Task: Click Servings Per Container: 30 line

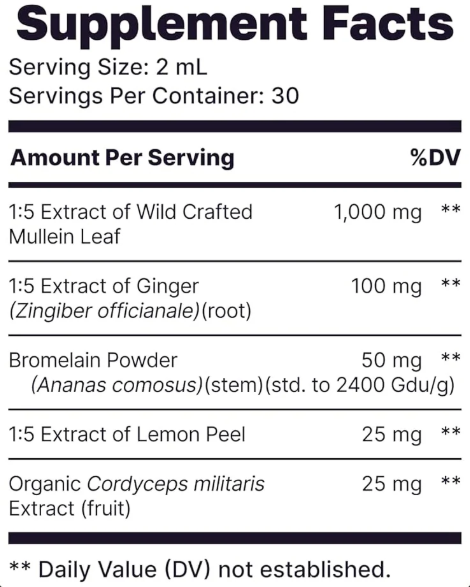Action: [x=154, y=96]
